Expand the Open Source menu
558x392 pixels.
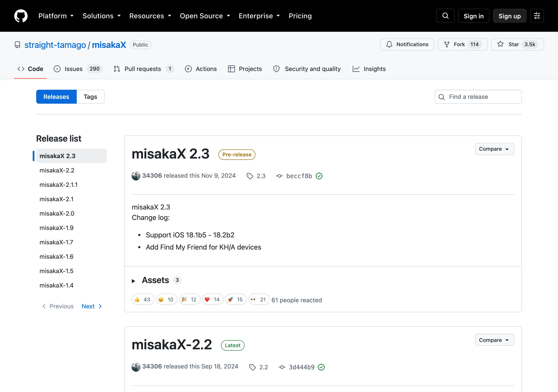[x=205, y=16]
